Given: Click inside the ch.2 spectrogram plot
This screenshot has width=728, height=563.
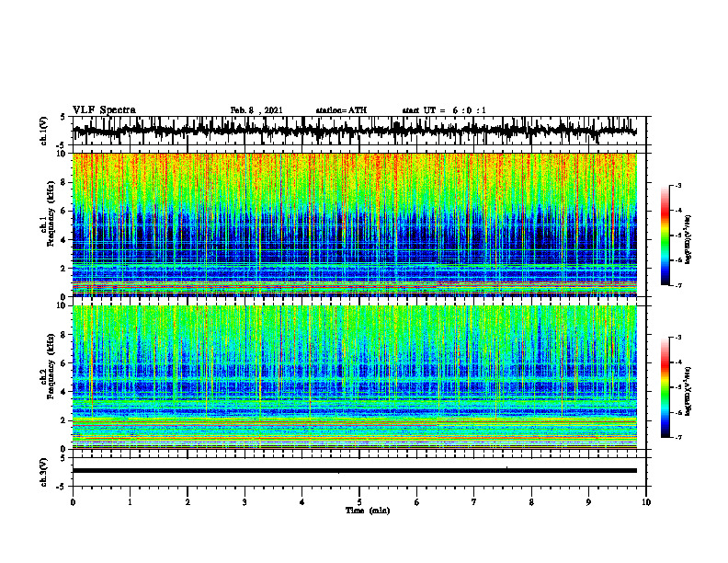Looking at the screenshot, I should [x=355, y=377].
